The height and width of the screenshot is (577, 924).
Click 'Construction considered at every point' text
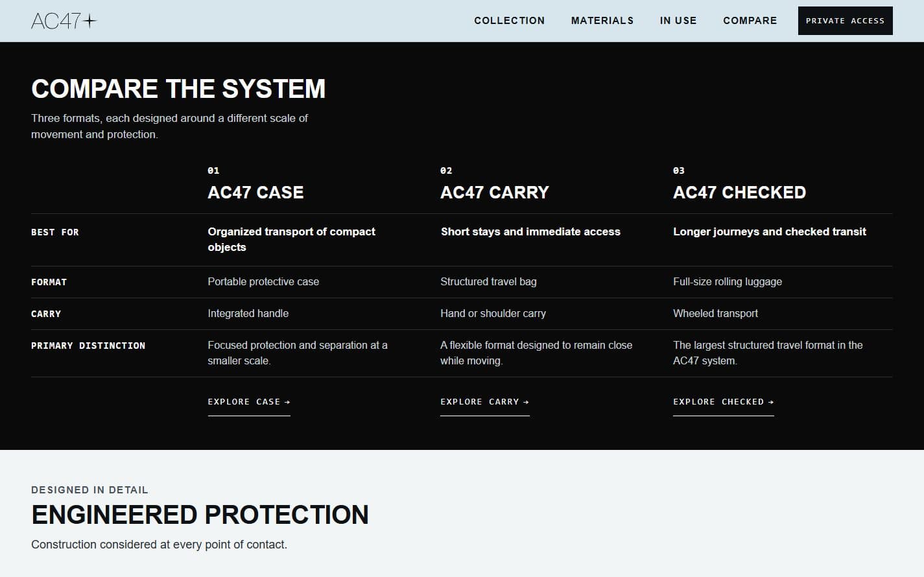(159, 545)
